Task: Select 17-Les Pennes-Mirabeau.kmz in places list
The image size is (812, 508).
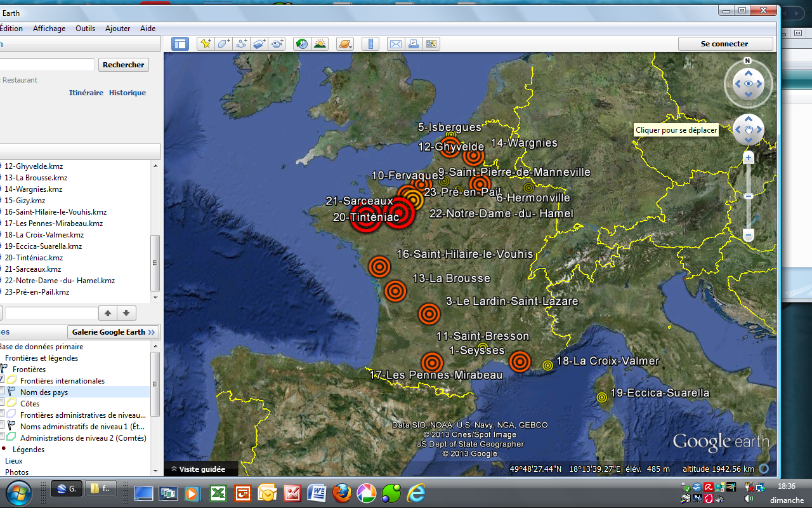Action: [53, 224]
